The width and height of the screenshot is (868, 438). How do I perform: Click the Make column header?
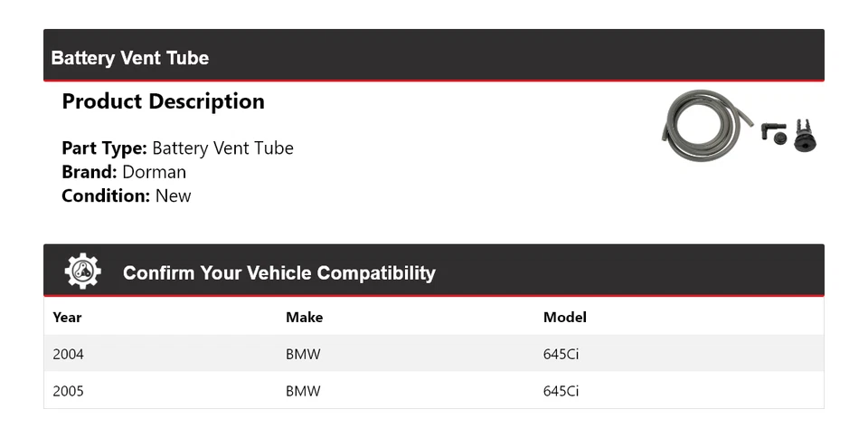304,317
